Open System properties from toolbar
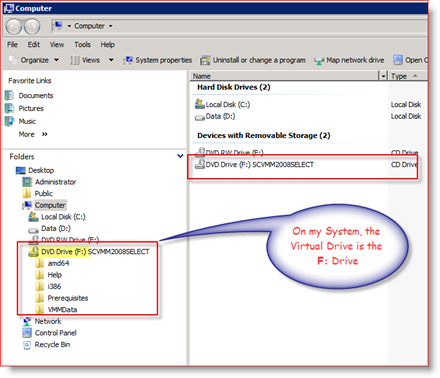 pyautogui.click(x=158, y=60)
